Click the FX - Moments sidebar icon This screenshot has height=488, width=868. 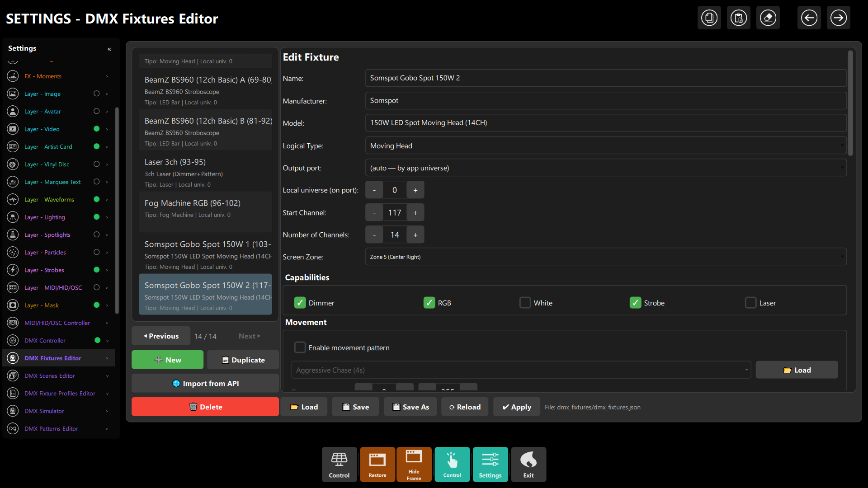click(x=13, y=76)
